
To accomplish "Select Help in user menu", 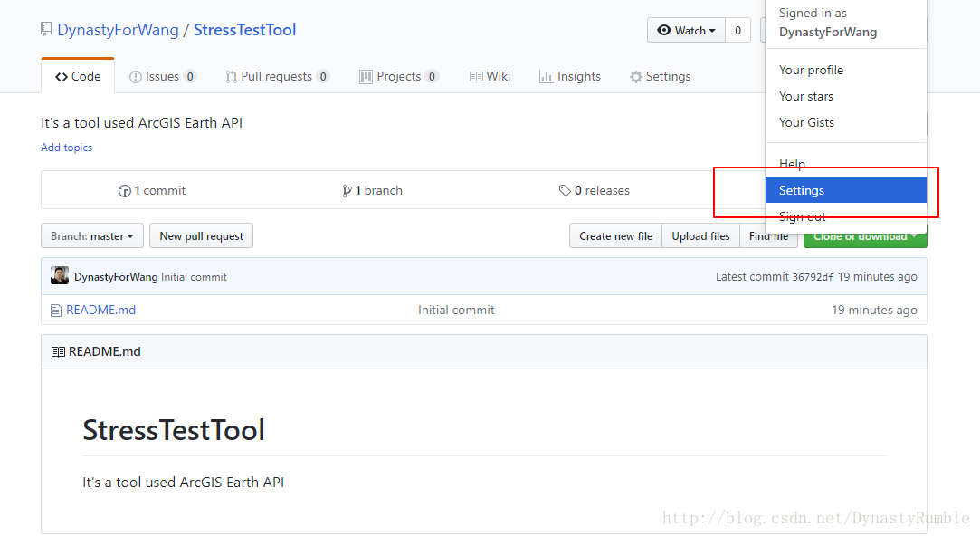I will [792, 164].
